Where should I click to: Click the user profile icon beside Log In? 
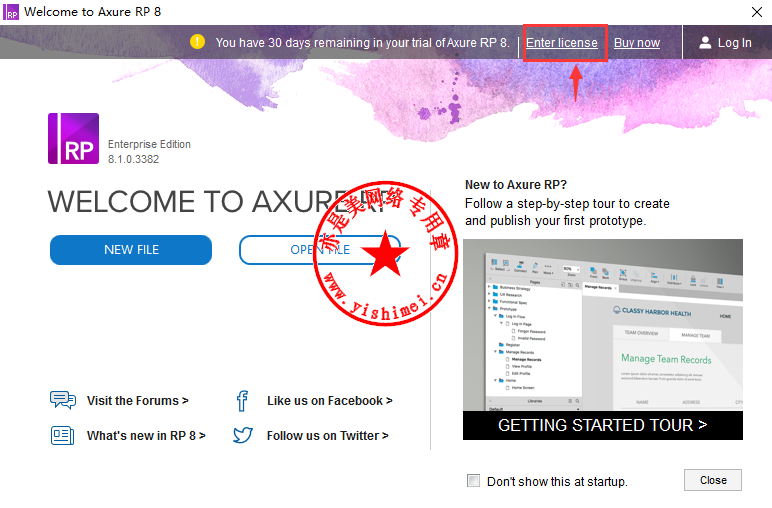click(x=705, y=42)
